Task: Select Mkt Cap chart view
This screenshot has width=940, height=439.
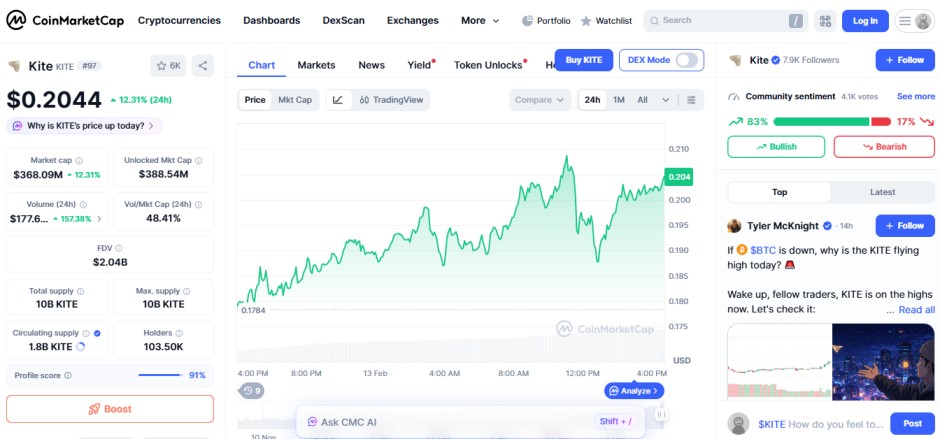Action: pyautogui.click(x=295, y=100)
